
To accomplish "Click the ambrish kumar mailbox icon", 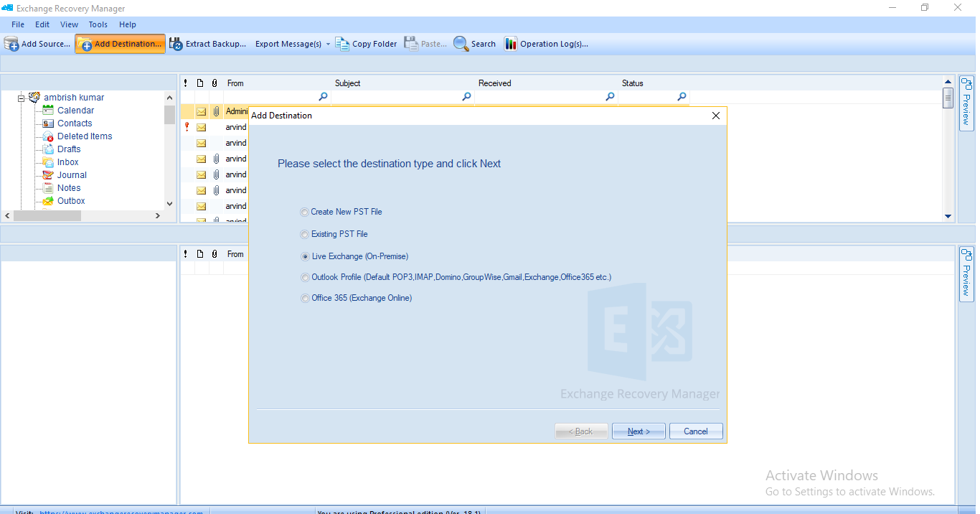I will click(x=34, y=98).
